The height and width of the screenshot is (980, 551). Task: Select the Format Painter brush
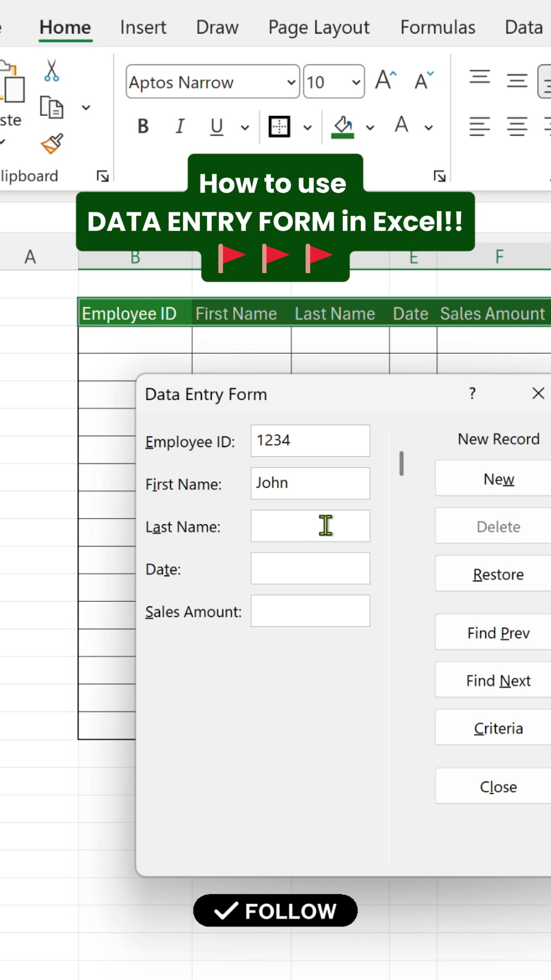pos(52,144)
